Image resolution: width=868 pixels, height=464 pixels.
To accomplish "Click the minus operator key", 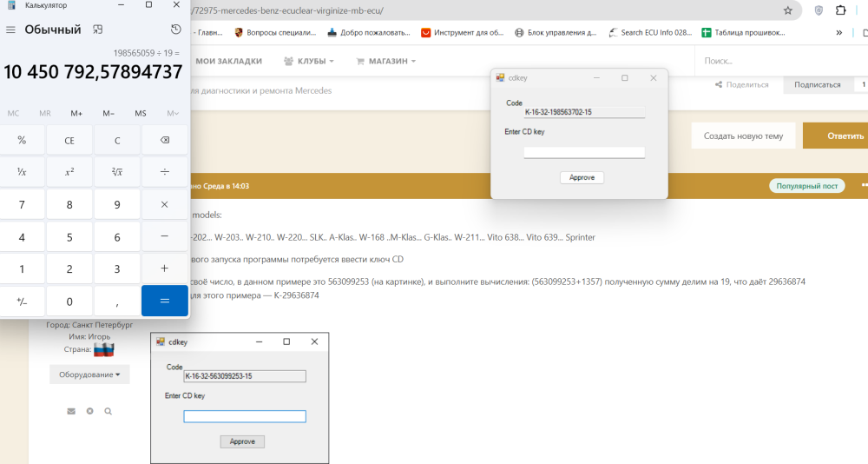I will 164,236.
